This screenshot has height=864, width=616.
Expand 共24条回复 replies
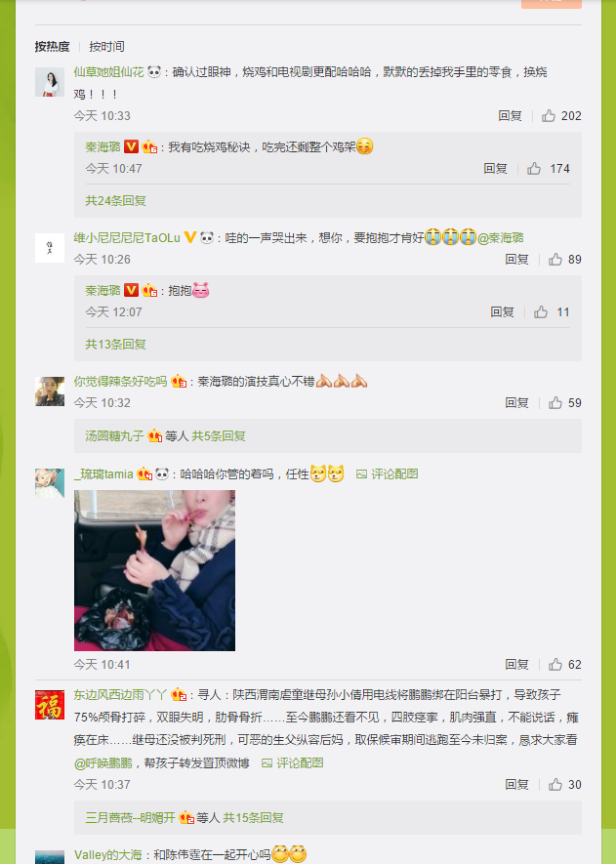coord(116,200)
